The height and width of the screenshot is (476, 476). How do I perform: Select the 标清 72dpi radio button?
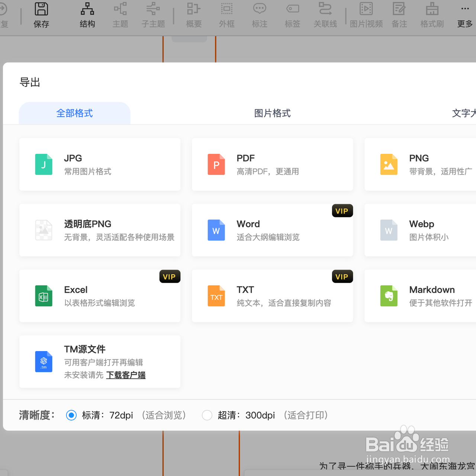[71, 415]
